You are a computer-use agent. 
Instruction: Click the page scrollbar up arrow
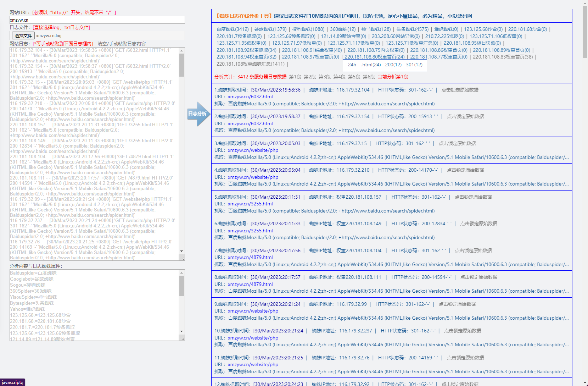click(585, 3)
